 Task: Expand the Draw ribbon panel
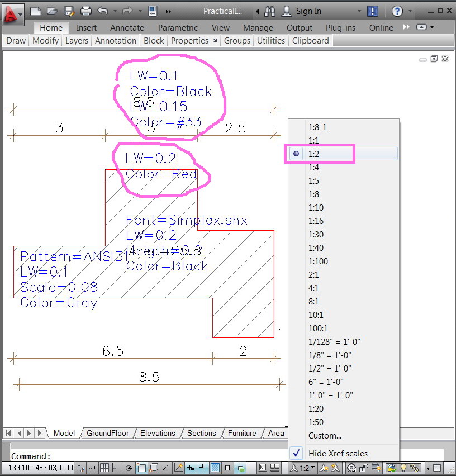click(x=16, y=41)
